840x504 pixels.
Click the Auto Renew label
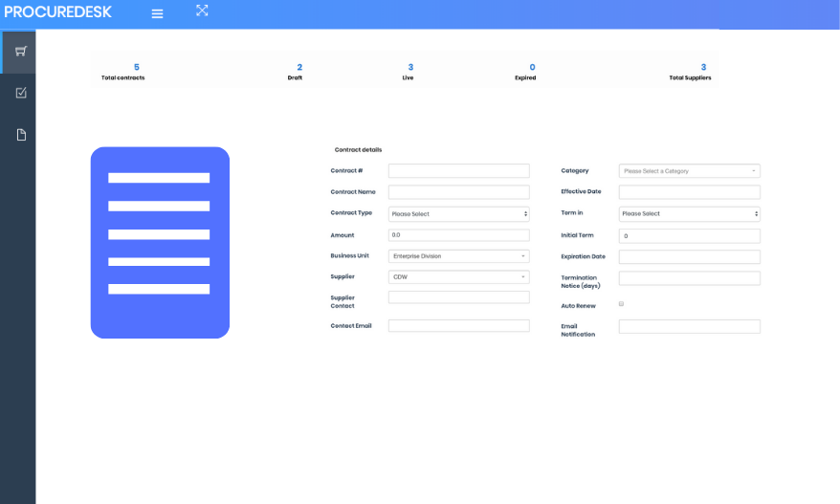[x=578, y=306]
